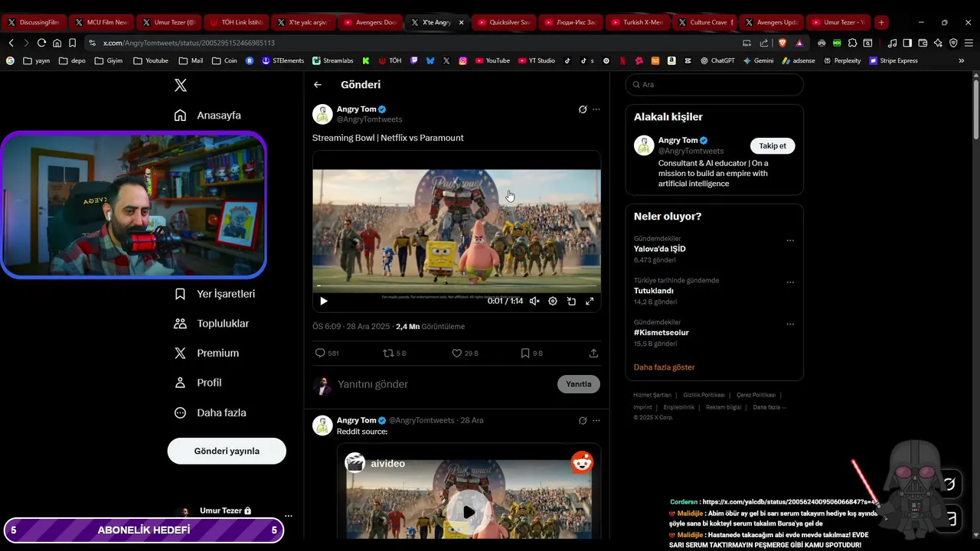This screenshot has height=551, width=980.
Task: Open browser hamburger main menu
Action: 969,43
